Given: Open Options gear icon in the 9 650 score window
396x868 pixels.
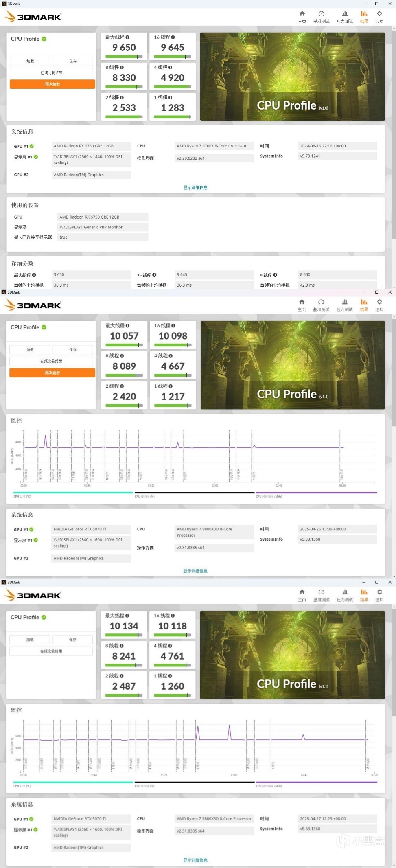Looking at the screenshot, I should [379, 14].
